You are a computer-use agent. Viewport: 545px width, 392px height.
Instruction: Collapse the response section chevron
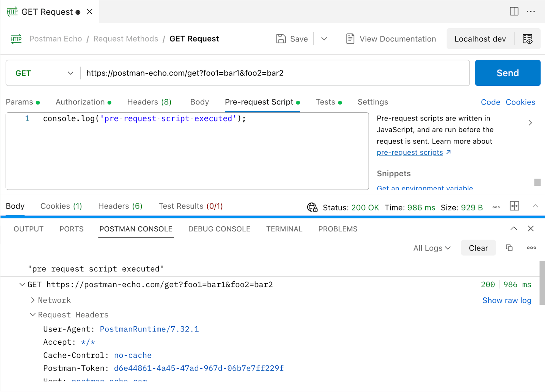tap(535, 206)
